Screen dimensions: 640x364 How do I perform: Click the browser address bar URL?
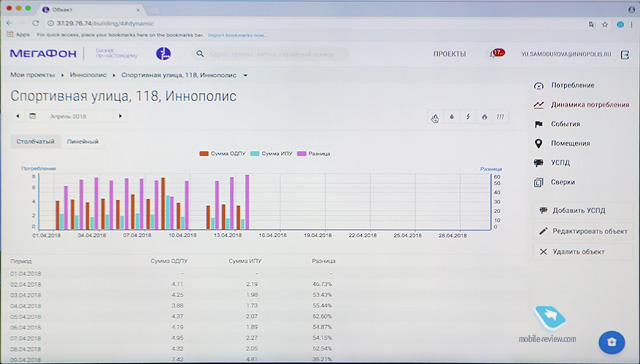(x=105, y=23)
